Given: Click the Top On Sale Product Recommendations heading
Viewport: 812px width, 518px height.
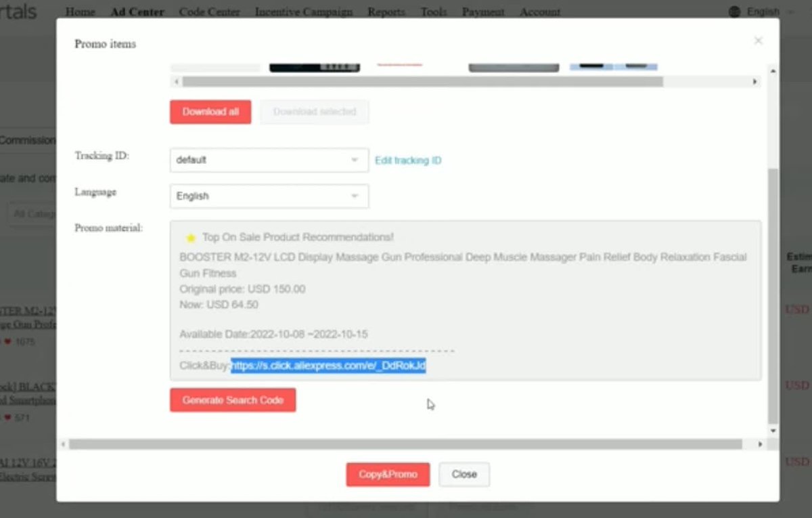Looking at the screenshot, I should (298, 238).
